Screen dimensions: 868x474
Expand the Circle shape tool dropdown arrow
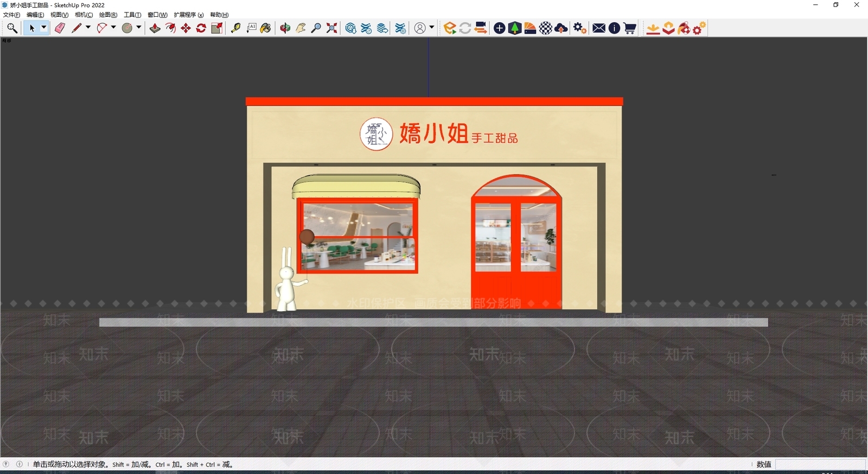tap(139, 28)
